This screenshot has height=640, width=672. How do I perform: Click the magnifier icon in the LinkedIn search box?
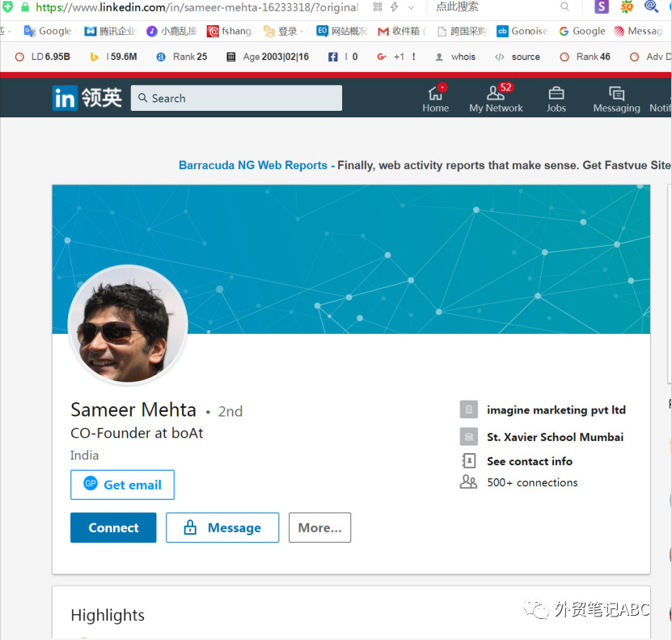coord(142,98)
